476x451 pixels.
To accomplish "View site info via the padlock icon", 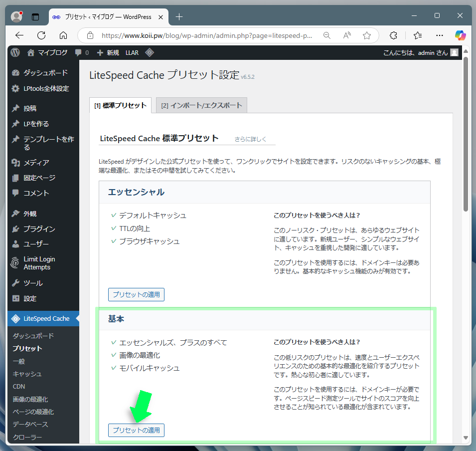I will (90, 35).
